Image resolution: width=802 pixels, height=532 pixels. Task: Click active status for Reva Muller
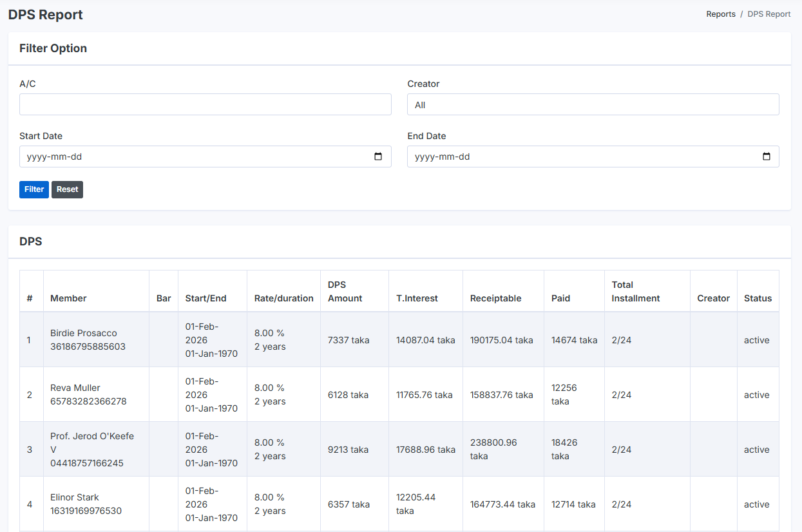756,395
